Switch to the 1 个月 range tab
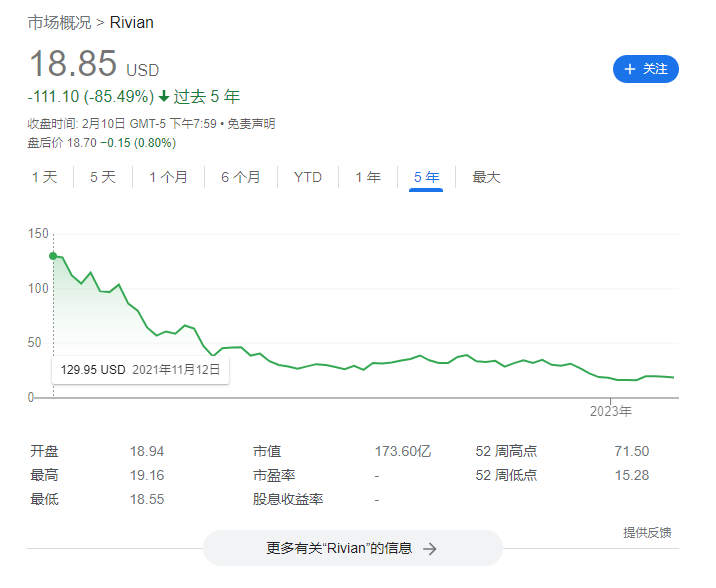Image resolution: width=716 pixels, height=588 pixels. 168,177
